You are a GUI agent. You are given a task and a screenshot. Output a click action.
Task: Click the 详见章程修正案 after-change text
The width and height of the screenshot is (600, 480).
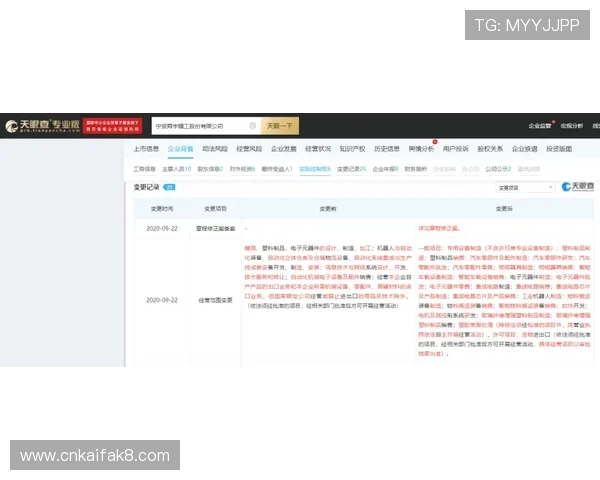click(x=439, y=229)
